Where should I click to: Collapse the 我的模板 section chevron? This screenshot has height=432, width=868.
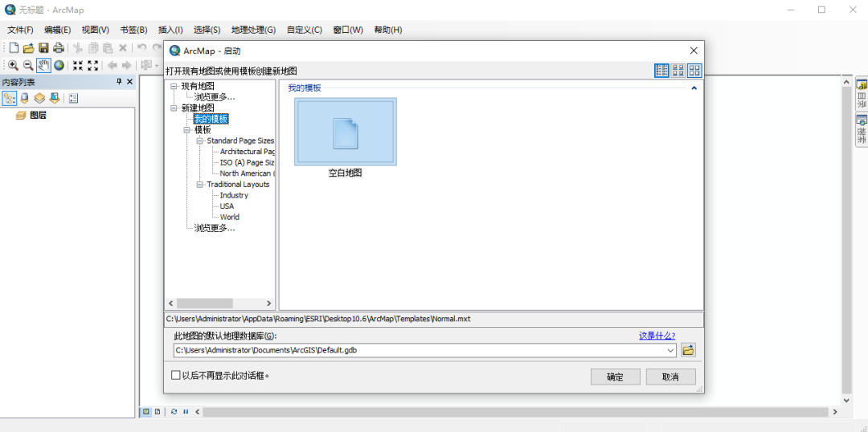[x=694, y=88]
